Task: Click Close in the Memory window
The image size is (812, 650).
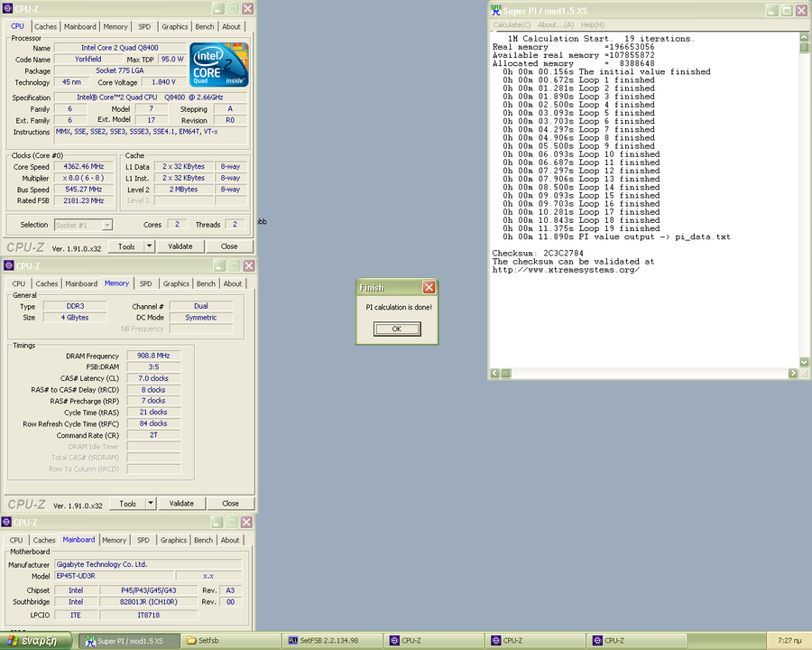Action: [x=230, y=504]
